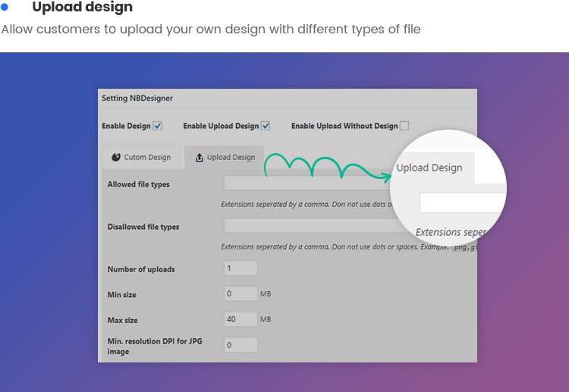Click the upload icon on Upload Design tab
The height and width of the screenshot is (392, 569).
[x=200, y=158]
